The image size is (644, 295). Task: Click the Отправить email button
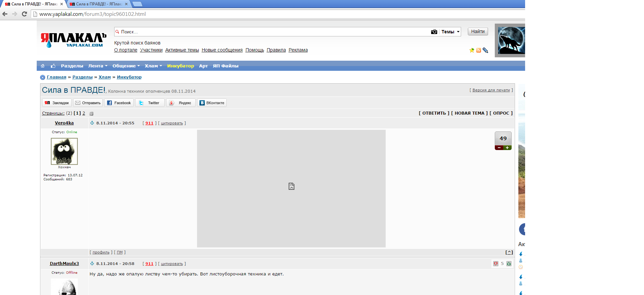(88, 103)
